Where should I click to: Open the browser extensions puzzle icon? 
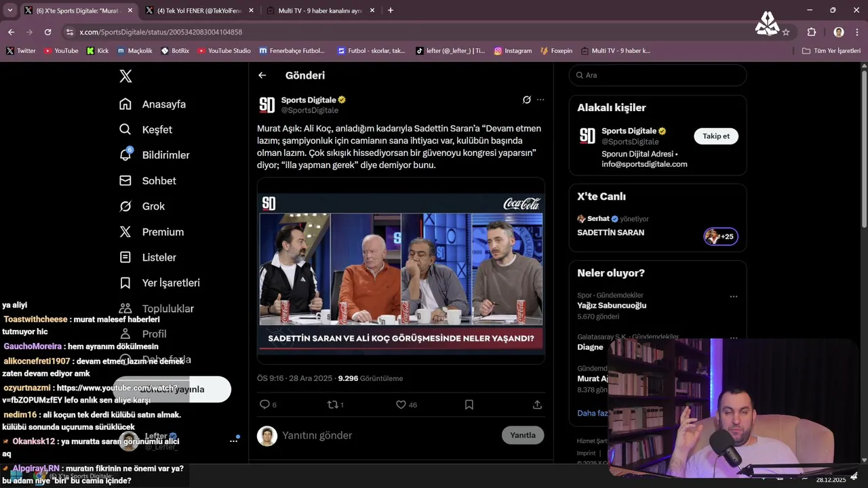[812, 32]
